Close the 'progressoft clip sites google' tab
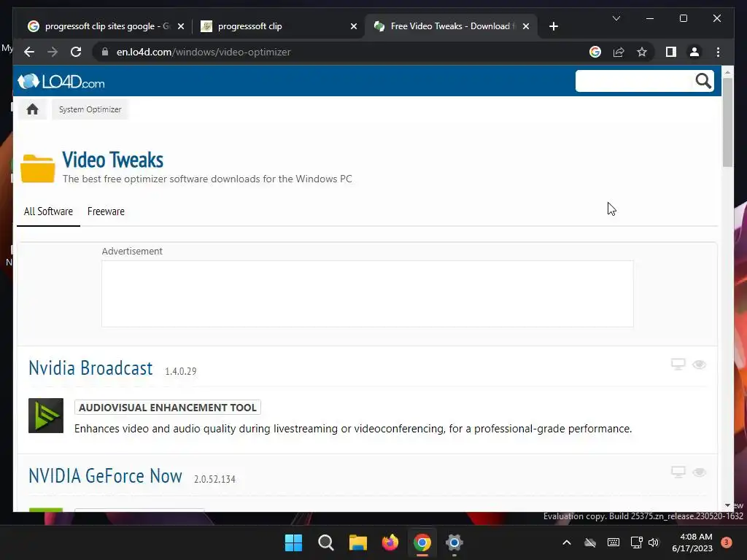This screenshot has height=560, width=747. pyautogui.click(x=181, y=26)
